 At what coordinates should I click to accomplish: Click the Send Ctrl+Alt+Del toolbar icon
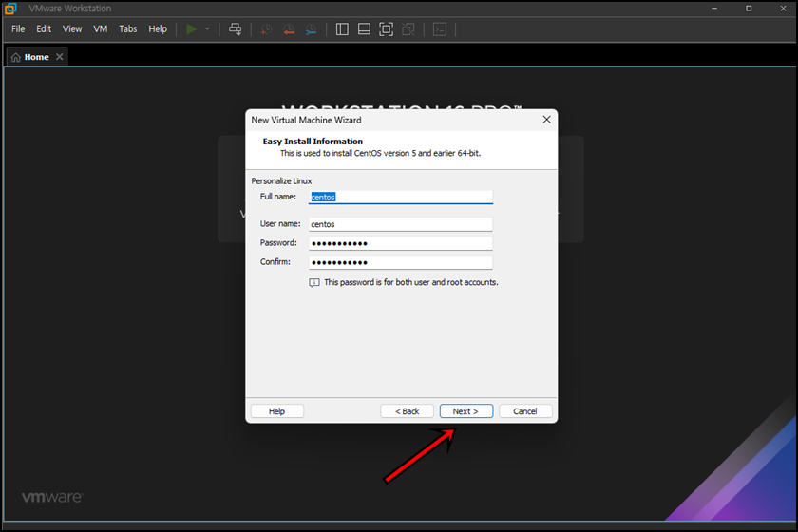pos(236,29)
